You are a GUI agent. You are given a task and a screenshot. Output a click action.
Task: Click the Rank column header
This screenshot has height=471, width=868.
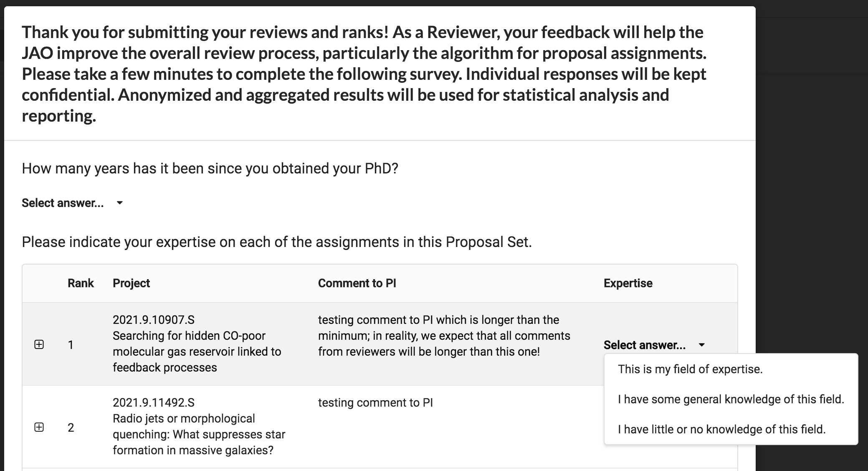[x=81, y=283]
